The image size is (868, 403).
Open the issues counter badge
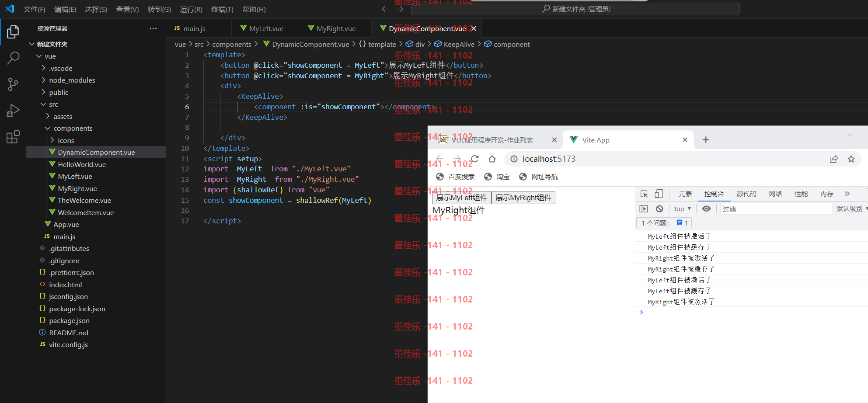point(664,223)
